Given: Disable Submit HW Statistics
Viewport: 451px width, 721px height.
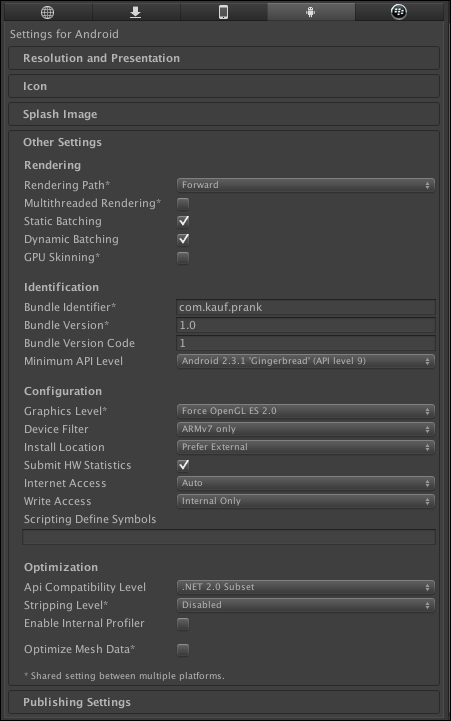Looking at the screenshot, I should (183, 465).
